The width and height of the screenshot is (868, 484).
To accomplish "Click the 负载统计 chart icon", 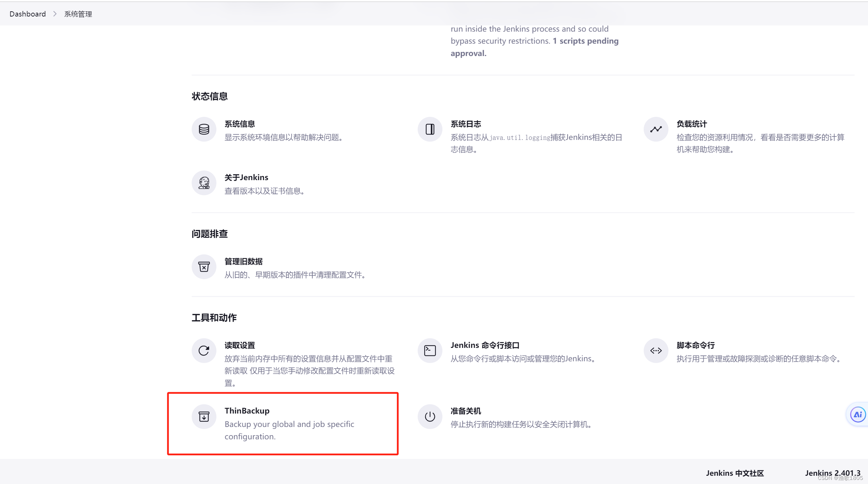I will click(656, 129).
